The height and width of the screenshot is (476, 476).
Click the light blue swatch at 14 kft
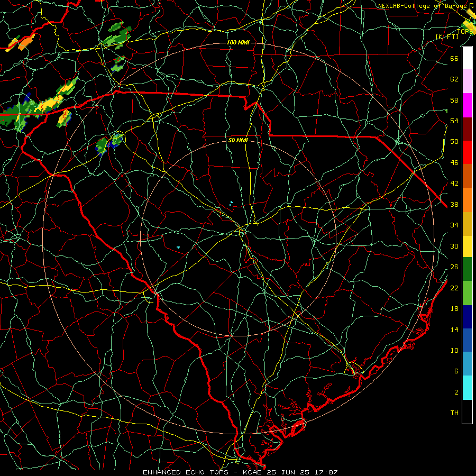(467, 364)
